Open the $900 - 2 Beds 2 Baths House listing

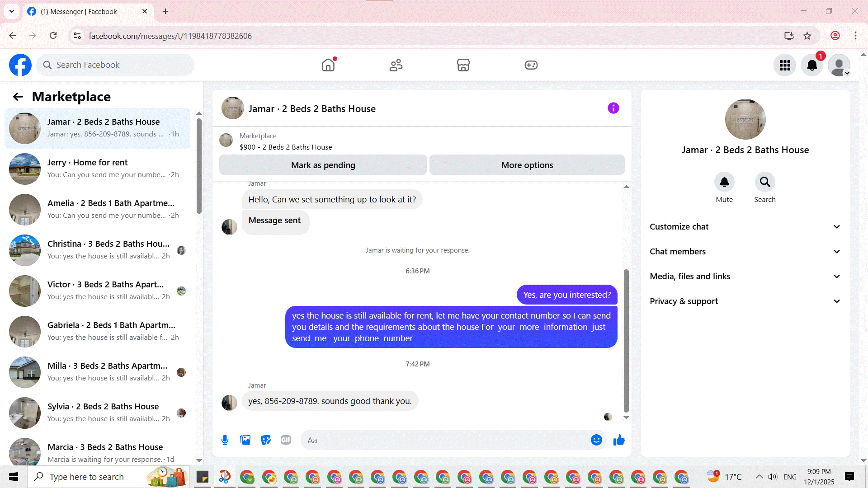286,147
